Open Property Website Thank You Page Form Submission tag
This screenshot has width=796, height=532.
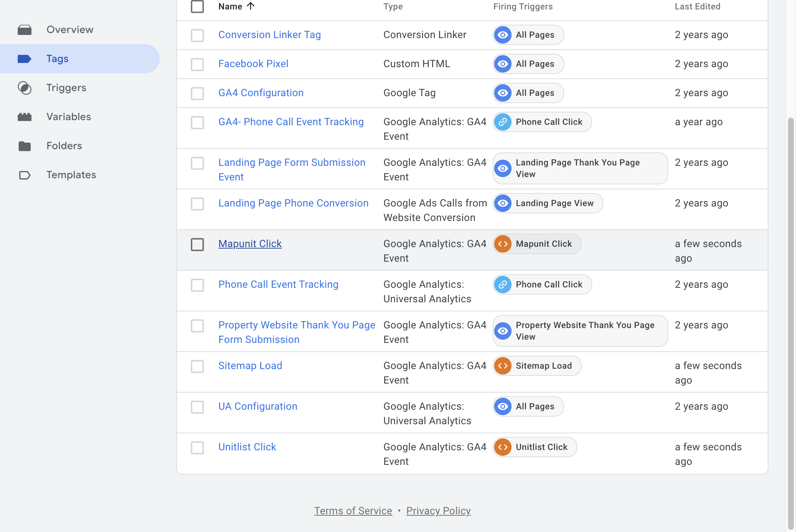coord(297,332)
